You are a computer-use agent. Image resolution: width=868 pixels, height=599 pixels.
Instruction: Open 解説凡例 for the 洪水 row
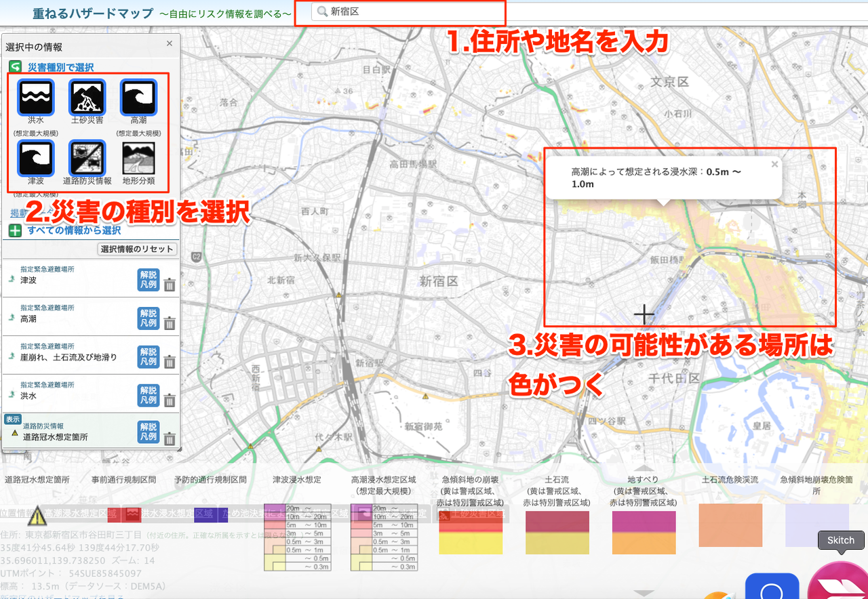click(x=148, y=395)
